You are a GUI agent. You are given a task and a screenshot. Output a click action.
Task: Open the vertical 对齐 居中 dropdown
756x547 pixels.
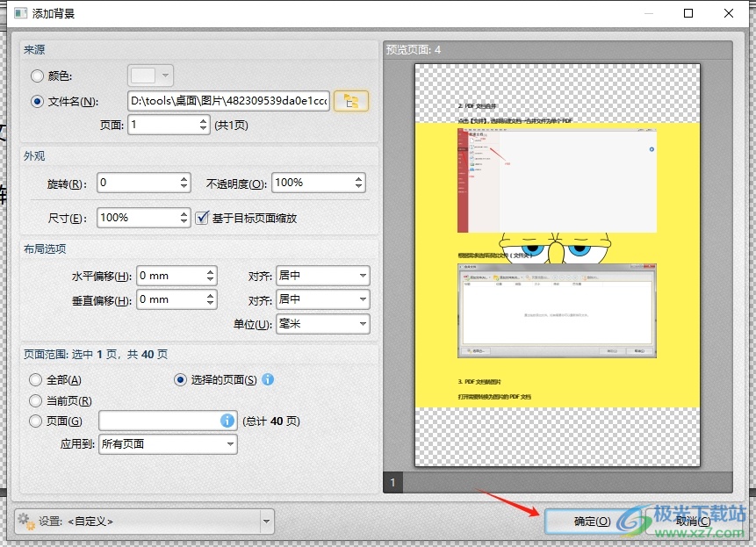(323, 299)
